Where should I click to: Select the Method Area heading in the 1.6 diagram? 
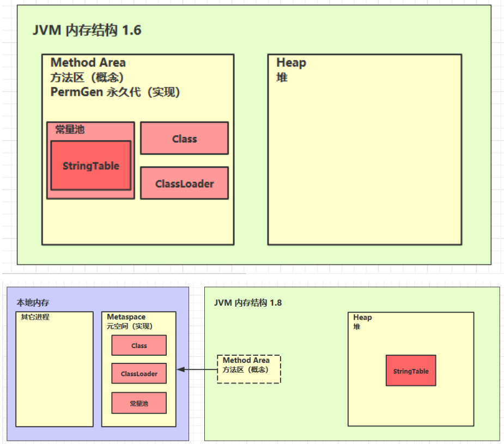pyautogui.click(x=88, y=63)
